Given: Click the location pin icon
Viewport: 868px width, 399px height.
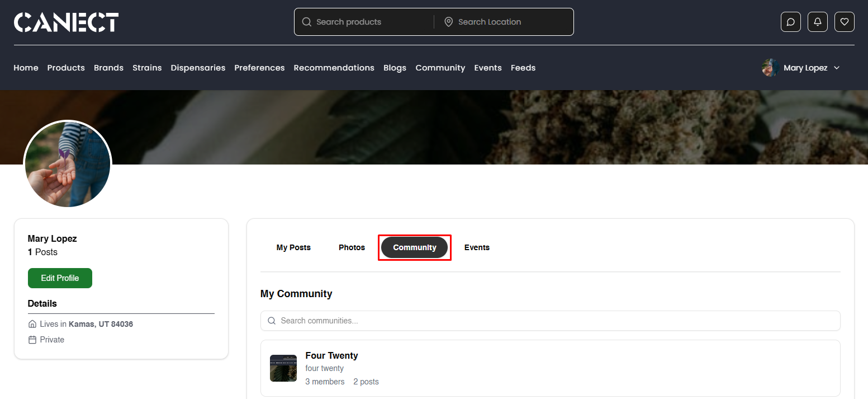Looking at the screenshot, I should pyautogui.click(x=448, y=22).
